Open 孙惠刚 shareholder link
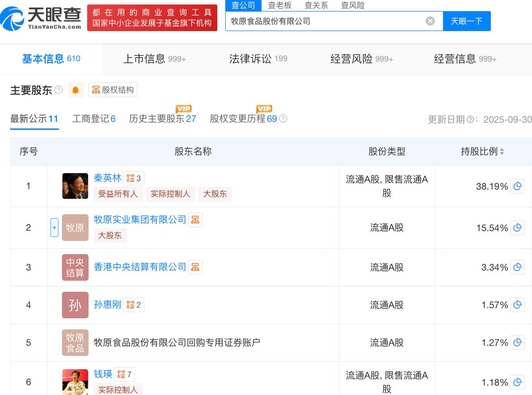532x395 pixels. click(107, 305)
